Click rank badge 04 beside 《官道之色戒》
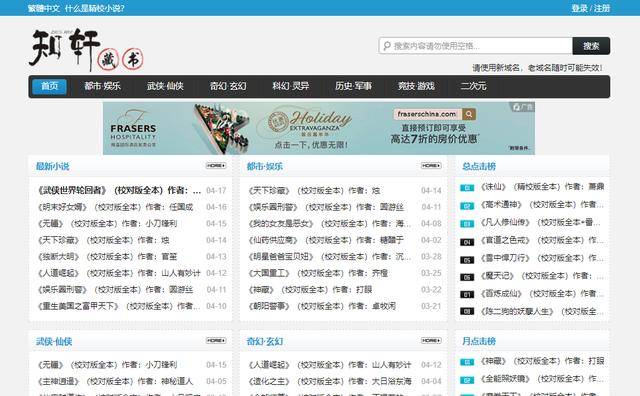Screen dimensions: 640x396 [x=467, y=242]
